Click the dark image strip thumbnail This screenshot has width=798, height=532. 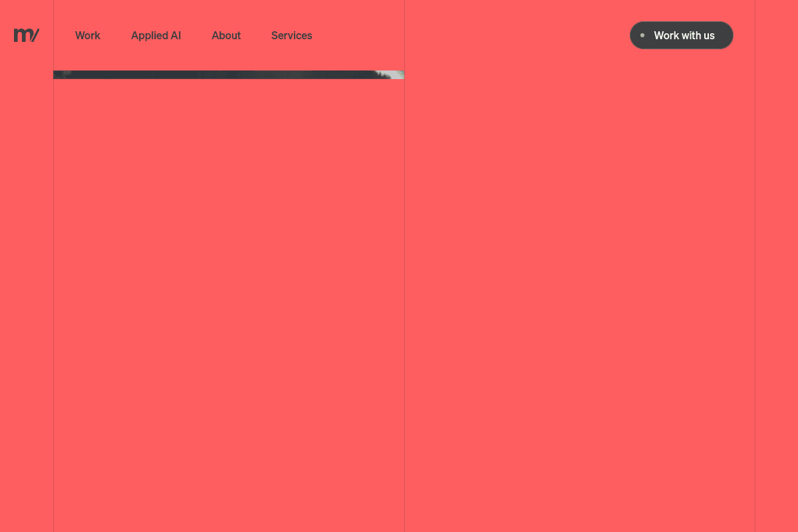click(229, 74)
